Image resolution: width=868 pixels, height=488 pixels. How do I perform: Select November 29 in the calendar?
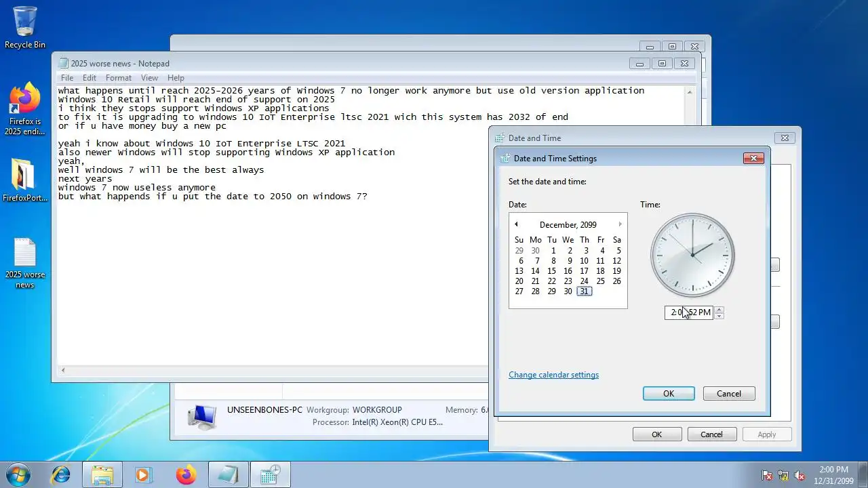(519, 251)
